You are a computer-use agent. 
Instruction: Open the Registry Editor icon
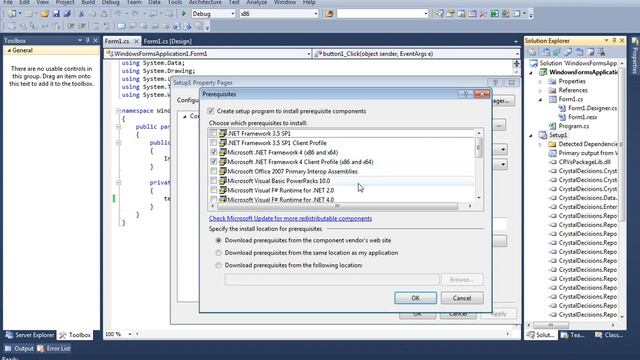557,52
